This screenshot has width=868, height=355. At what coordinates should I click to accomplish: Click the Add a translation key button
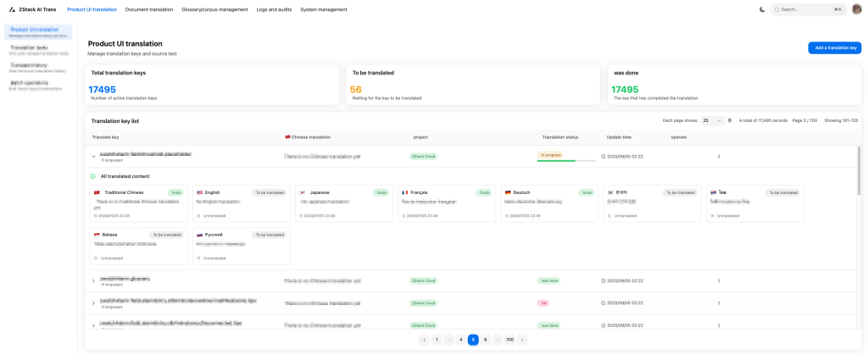pyautogui.click(x=834, y=47)
